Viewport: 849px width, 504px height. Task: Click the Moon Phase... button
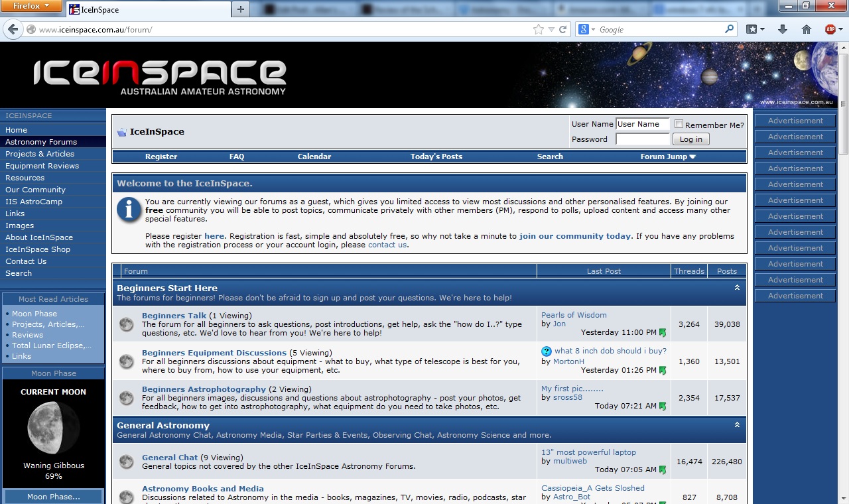[x=53, y=497]
